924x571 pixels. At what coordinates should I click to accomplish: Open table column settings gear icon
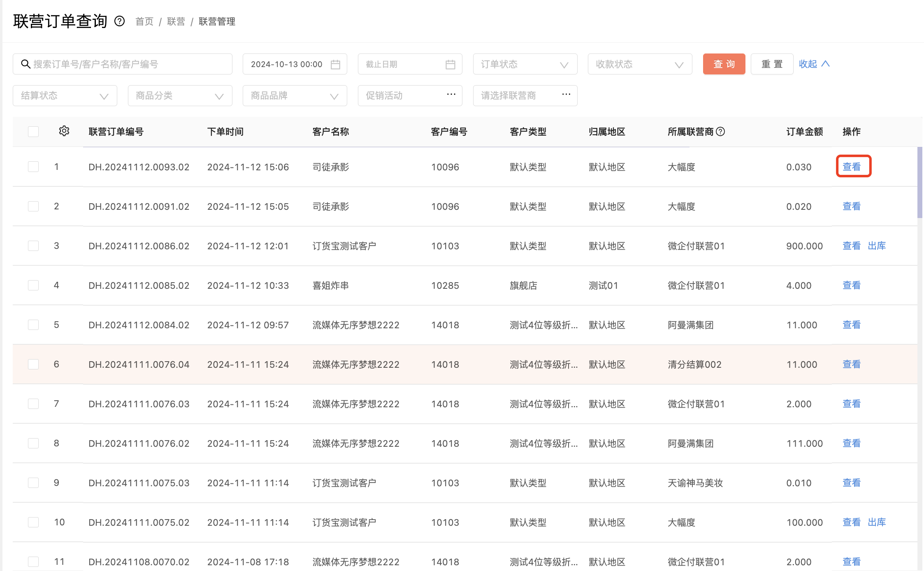point(64,131)
